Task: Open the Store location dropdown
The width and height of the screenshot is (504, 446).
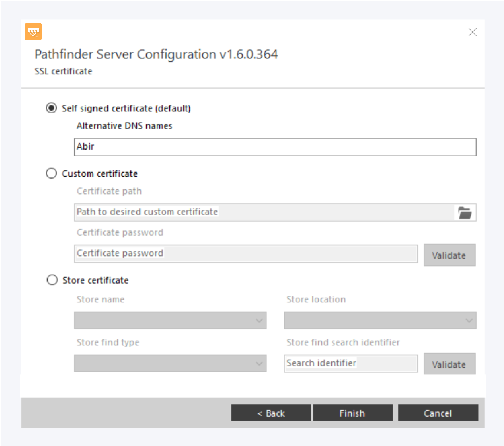Action: [380, 320]
